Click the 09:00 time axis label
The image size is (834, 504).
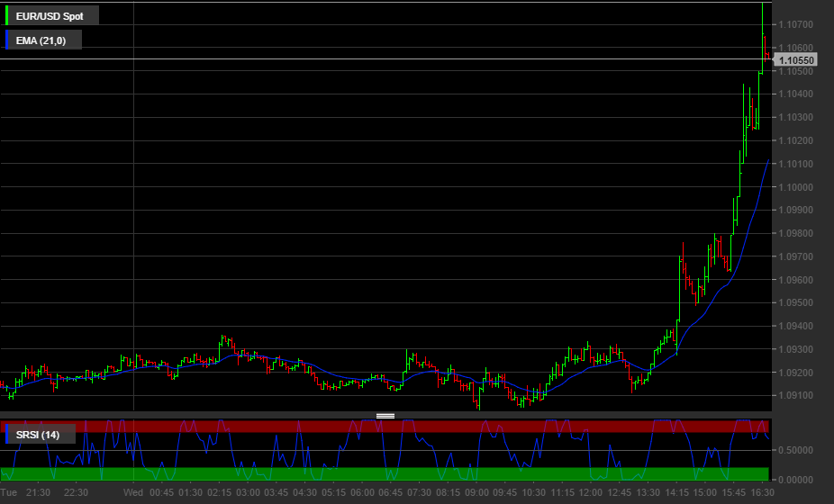tap(476, 492)
